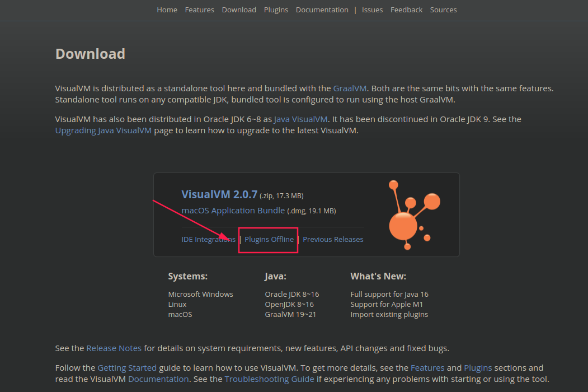Click the Microsoft Windows text
Image resolution: width=588 pixels, height=392 pixels.
201,294
